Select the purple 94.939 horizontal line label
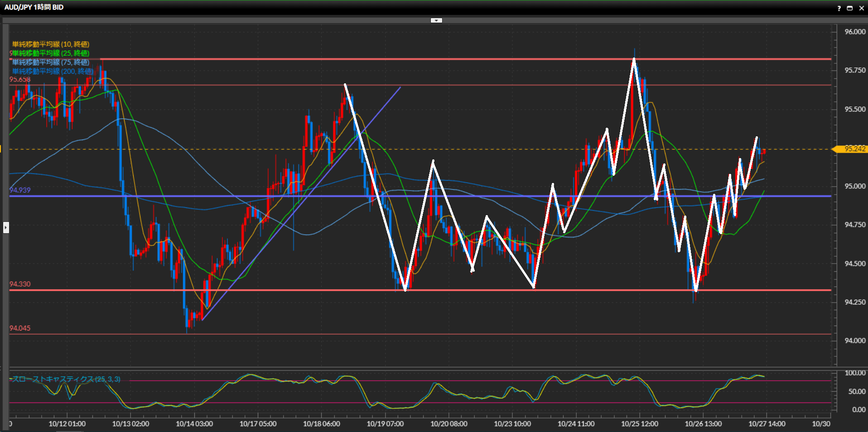This screenshot has height=432, width=868. (20, 190)
